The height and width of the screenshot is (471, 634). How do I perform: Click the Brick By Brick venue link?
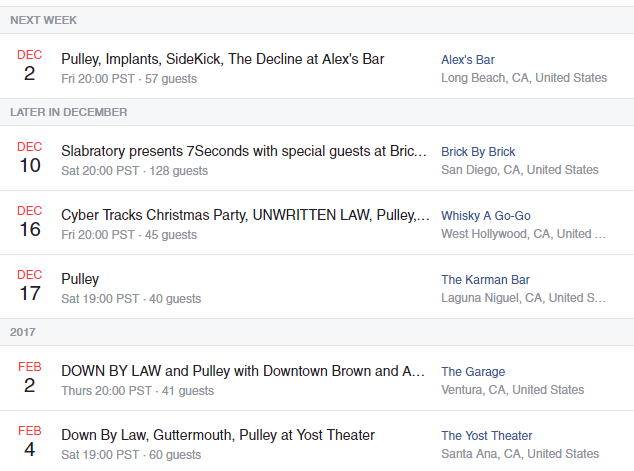click(478, 152)
